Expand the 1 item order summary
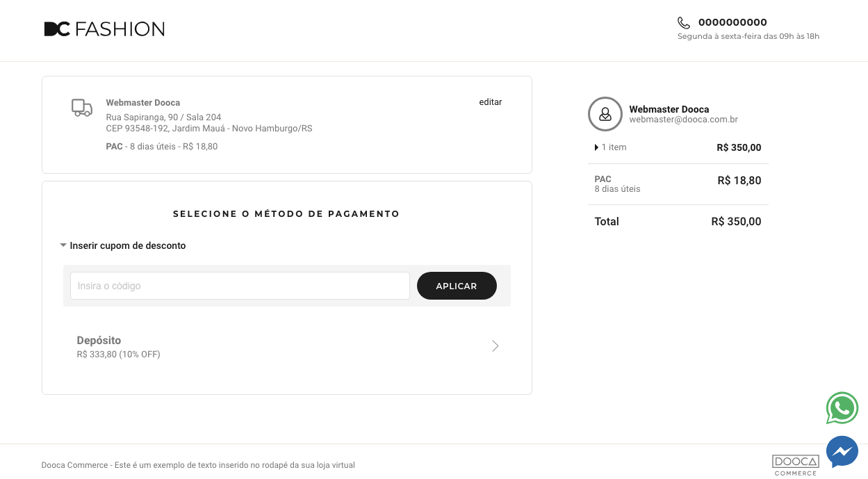The width and height of the screenshot is (868, 479). (611, 147)
